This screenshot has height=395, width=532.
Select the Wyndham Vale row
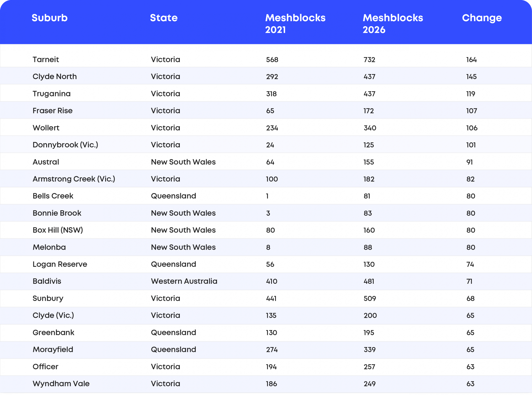pyautogui.click(x=266, y=384)
